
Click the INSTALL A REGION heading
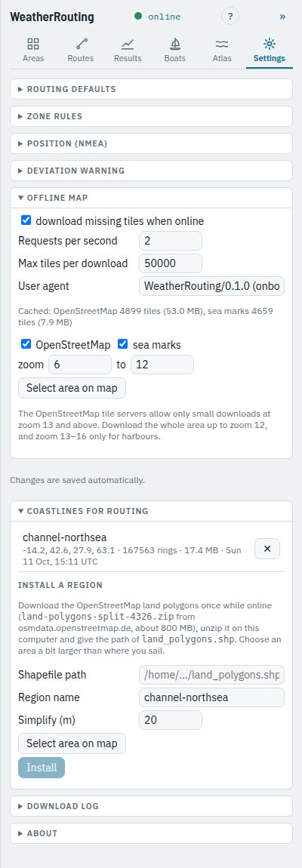[60, 584]
